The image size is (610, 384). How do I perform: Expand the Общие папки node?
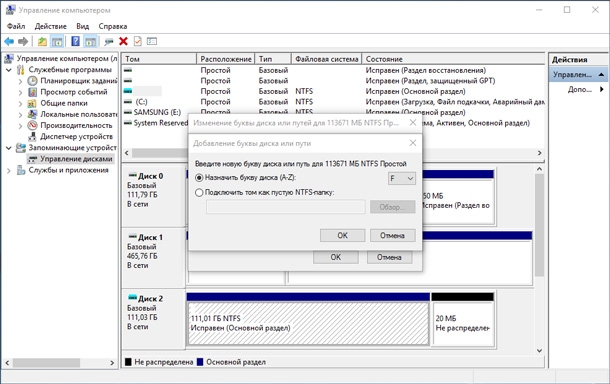tap(21, 103)
